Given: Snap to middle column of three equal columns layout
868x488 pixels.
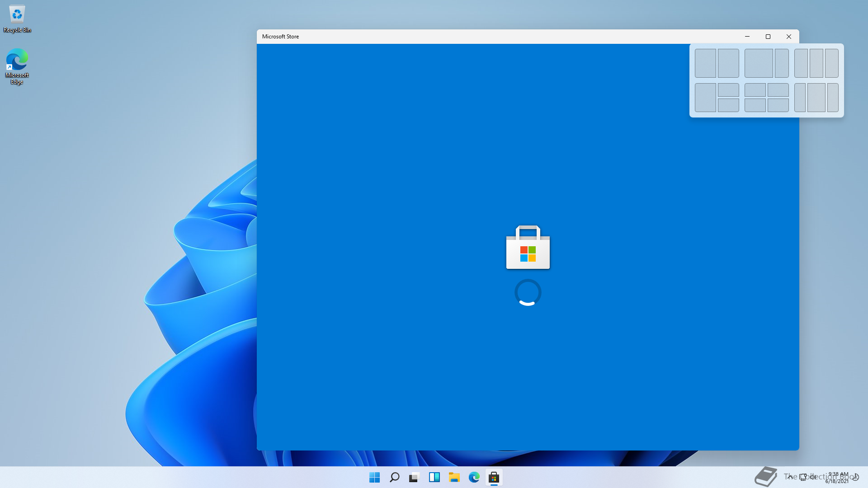Looking at the screenshot, I should [816, 63].
